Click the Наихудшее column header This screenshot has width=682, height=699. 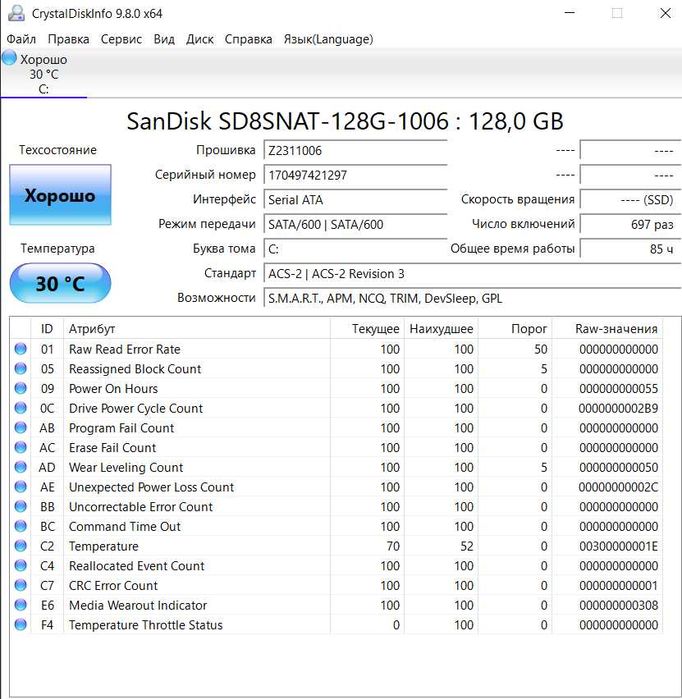pyautogui.click(x=441, y=329)
